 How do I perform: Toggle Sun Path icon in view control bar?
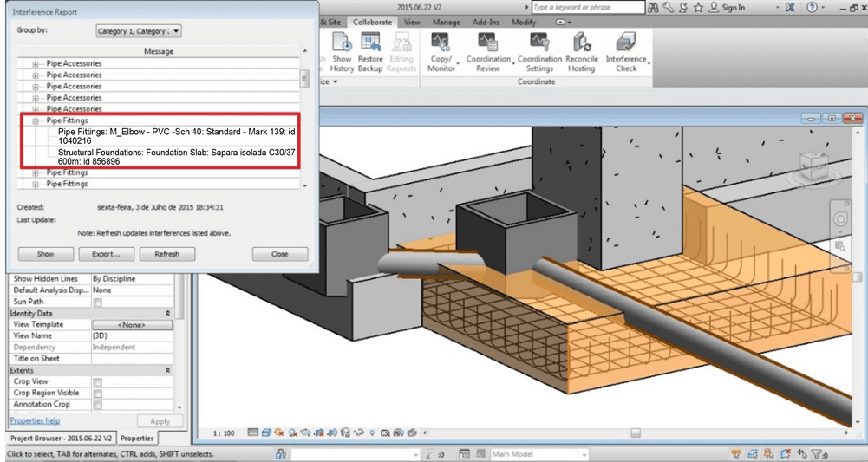coord(279,433)
